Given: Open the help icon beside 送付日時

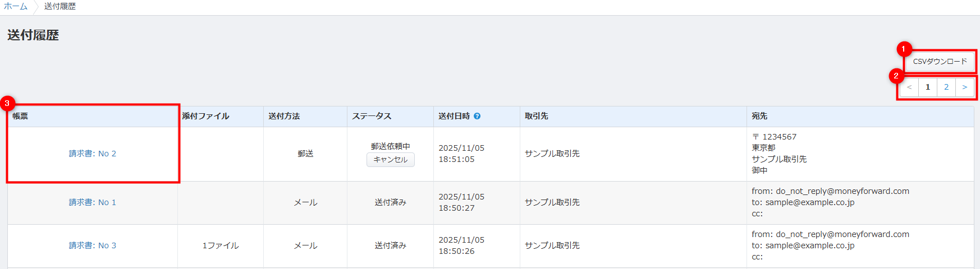Looking at the screenshot, I should (x=477, y=116).
